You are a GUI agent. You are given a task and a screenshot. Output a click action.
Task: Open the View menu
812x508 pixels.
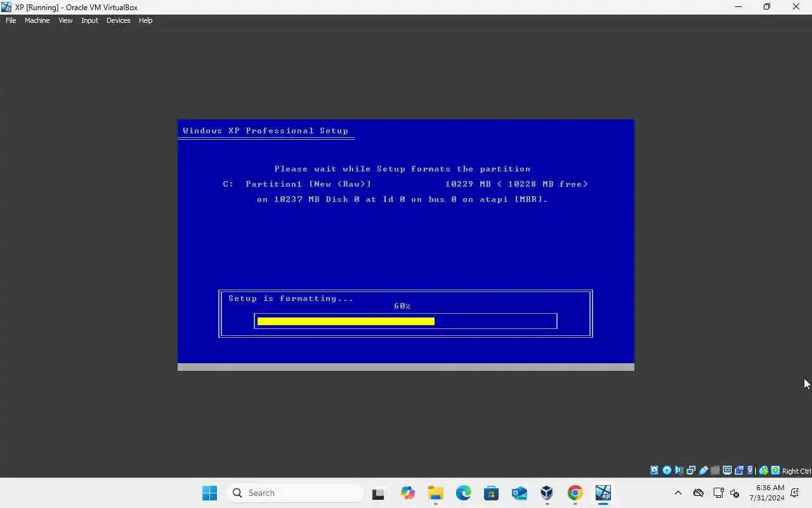pyautogui.click(x=65, y=20)
